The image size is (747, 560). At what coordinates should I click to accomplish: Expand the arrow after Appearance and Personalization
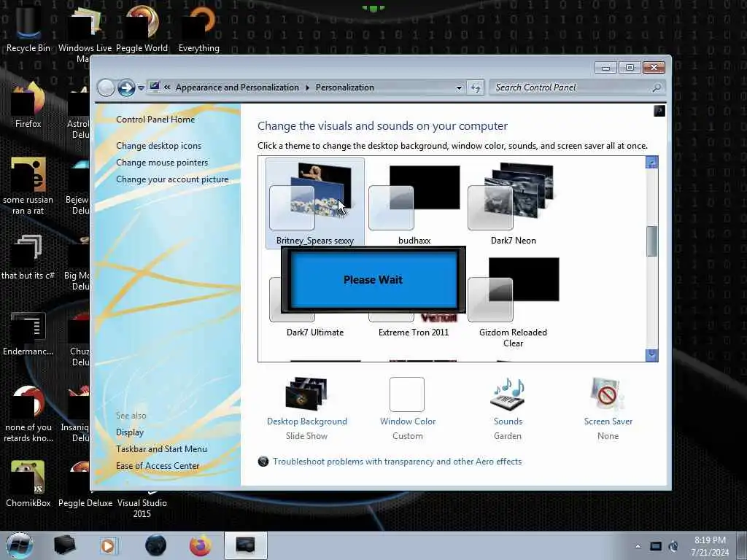(307, 87)
